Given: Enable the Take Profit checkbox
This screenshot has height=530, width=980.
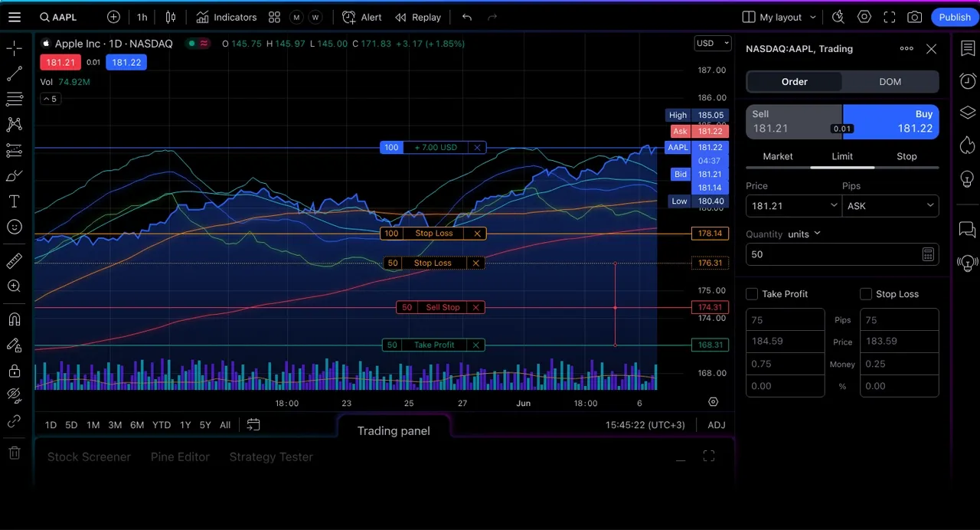Looking at the screenshot, I should [x=752, y=294].
